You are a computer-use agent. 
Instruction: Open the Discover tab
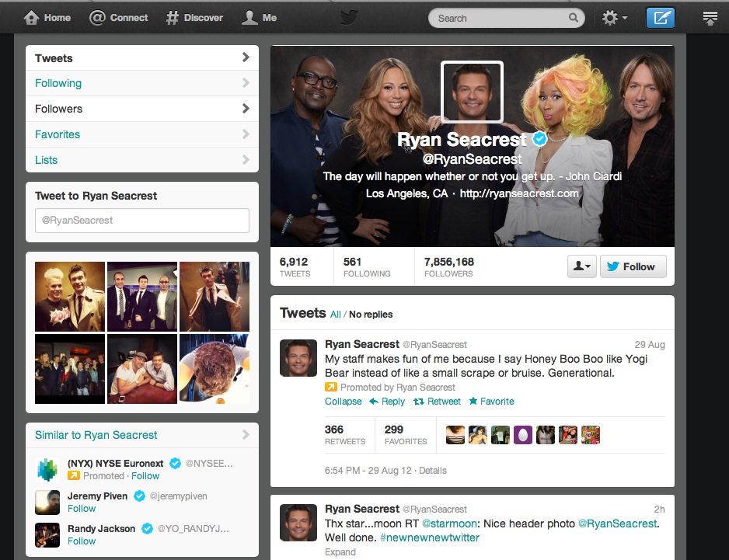click(x=194, y=17)
